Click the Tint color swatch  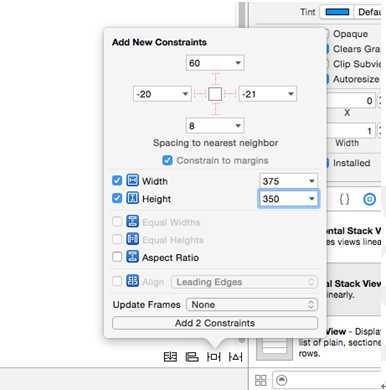coord(337,12)
